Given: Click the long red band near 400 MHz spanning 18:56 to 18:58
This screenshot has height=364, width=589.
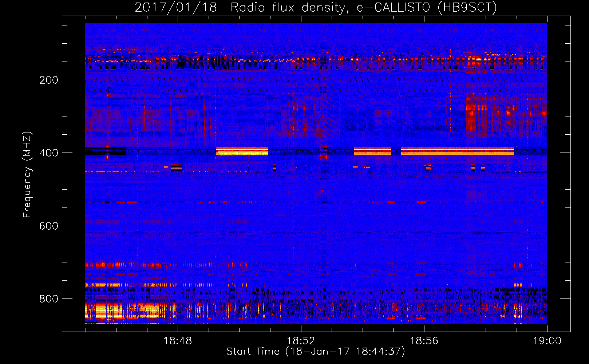Looking at the screenshot, I should point(457,151).
